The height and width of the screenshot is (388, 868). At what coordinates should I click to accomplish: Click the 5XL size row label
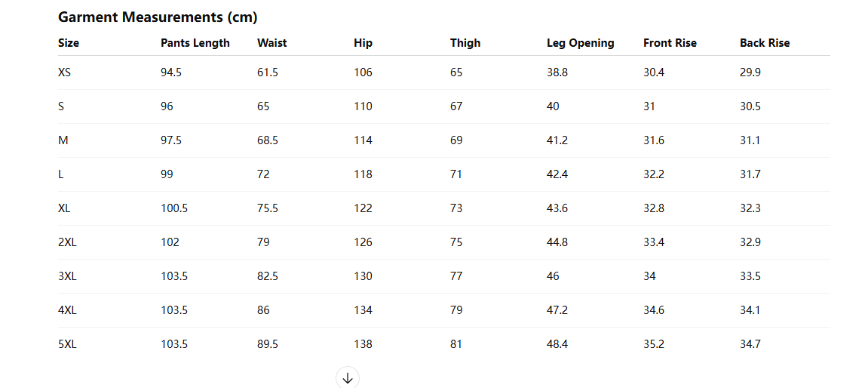[x=67, y=344]
